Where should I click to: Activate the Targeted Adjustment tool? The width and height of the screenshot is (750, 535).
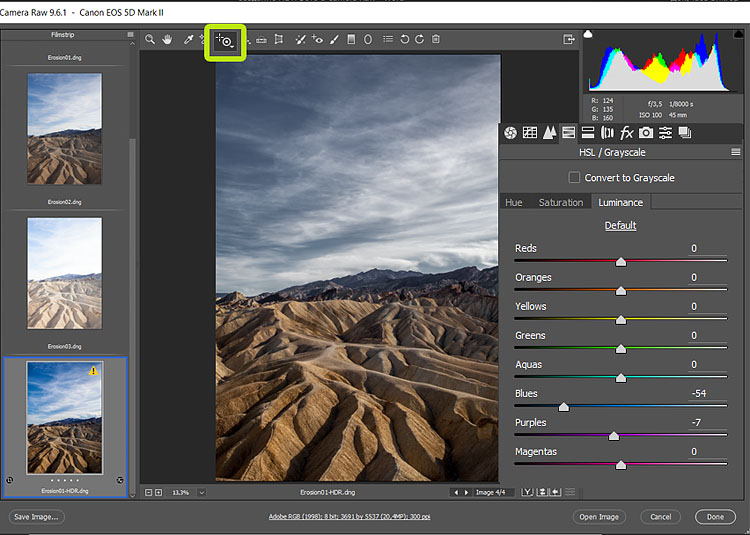(x=226, y=41)
